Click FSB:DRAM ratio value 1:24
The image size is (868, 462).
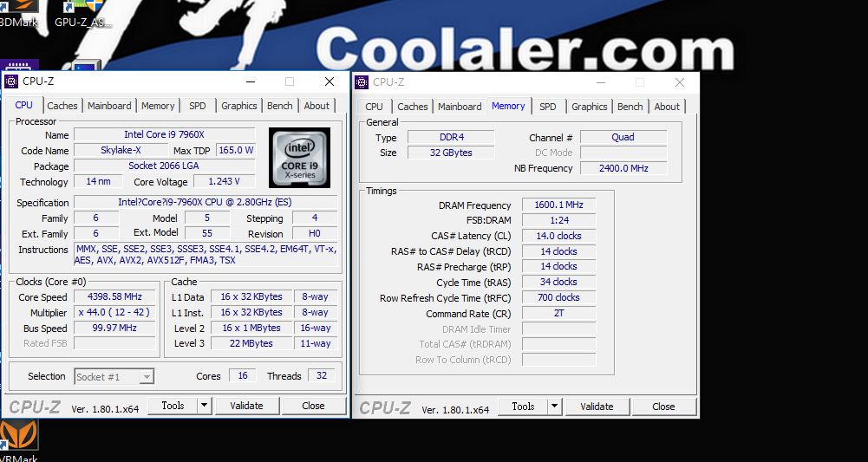[558, 219]
